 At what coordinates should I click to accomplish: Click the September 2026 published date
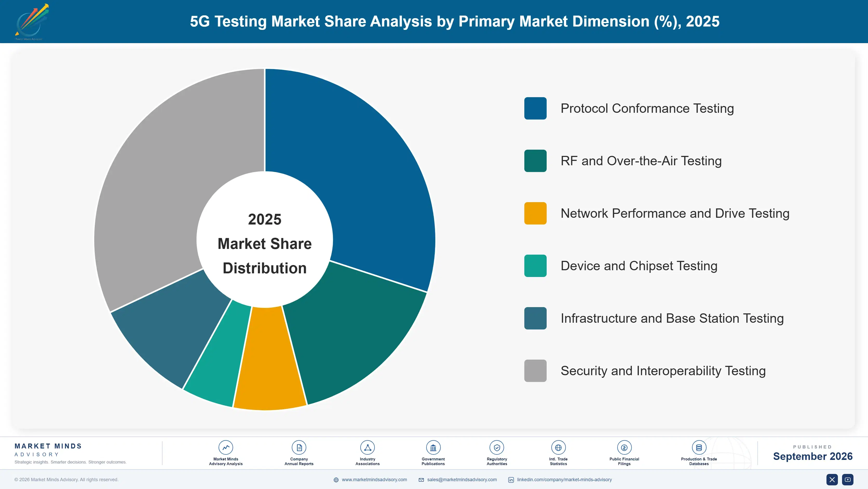tap(813, 456)
